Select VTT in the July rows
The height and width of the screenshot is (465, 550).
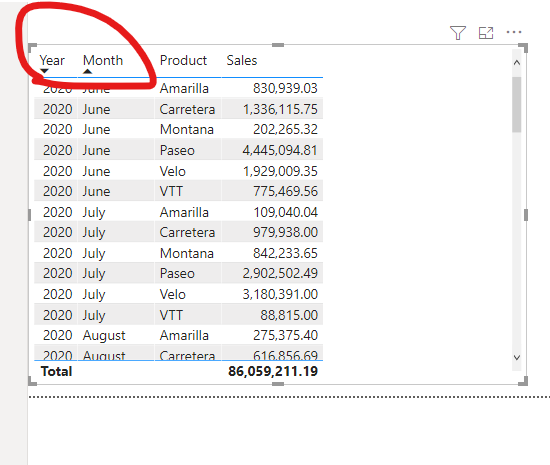(171, 315)
